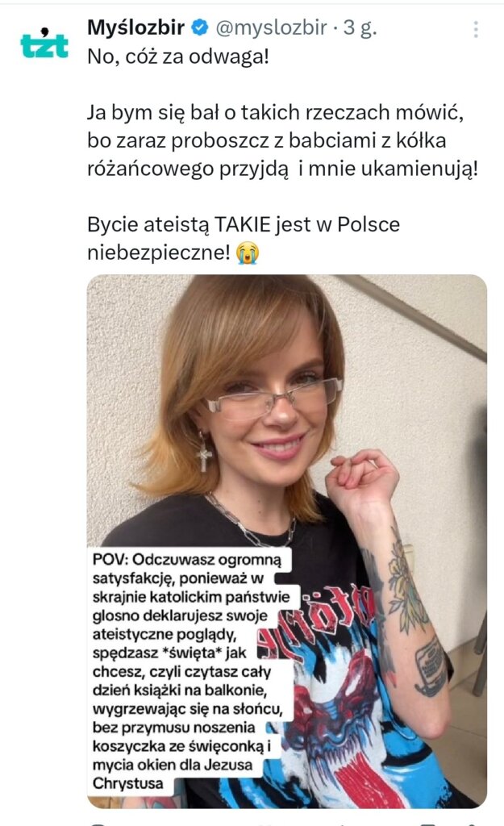Click the word 'Chrystusa' in the caption
Viewport: 504px width, 826px height.
point(128,783)
